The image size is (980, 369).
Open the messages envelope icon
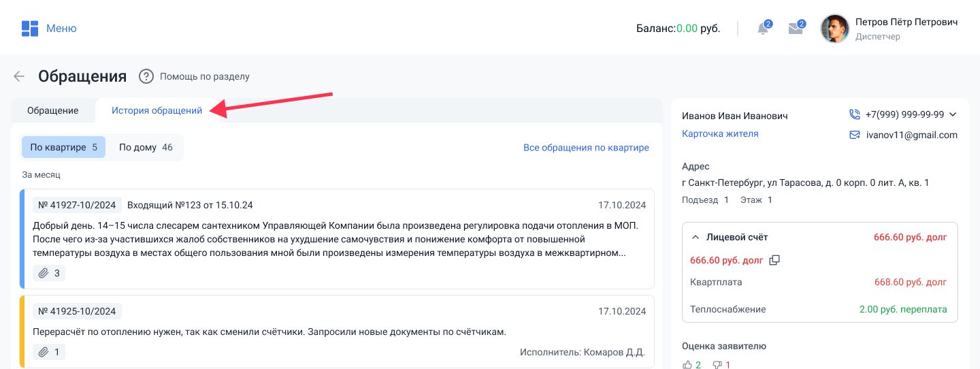pos(796,29)
